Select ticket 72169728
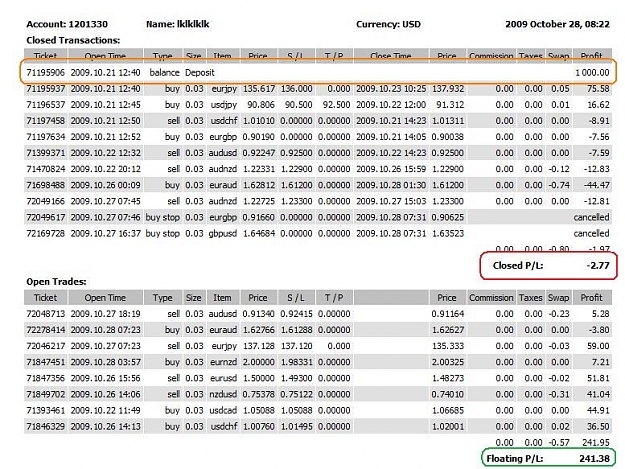The image size is (625, 469). coord(45,234)
